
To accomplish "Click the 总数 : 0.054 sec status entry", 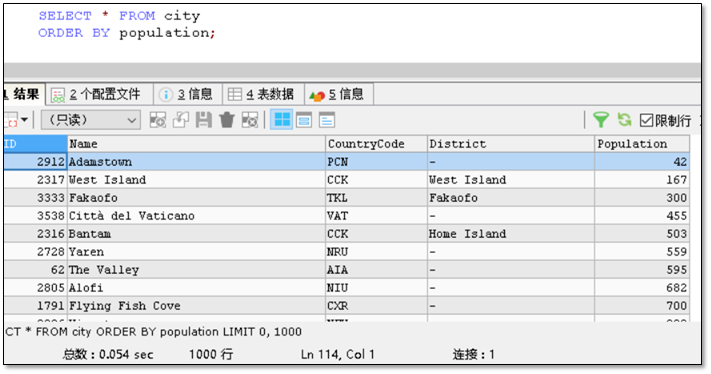I will [108, 354].
